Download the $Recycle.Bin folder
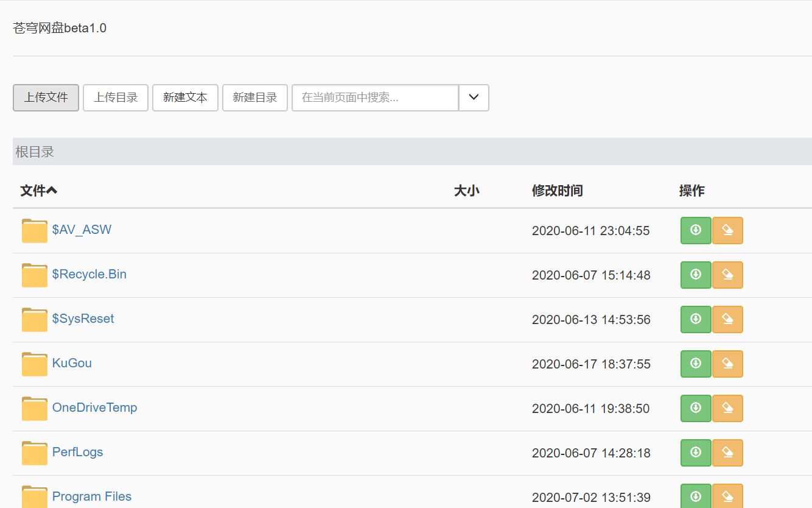812x508 pixels. 696,275
